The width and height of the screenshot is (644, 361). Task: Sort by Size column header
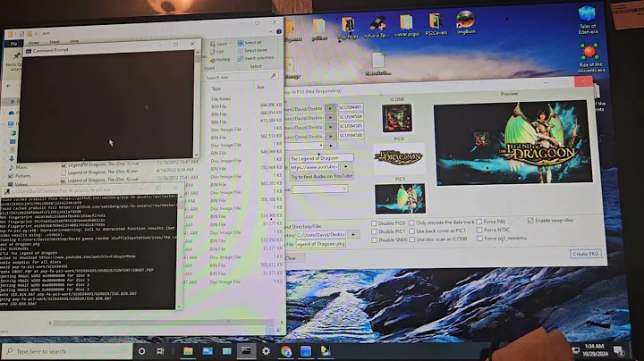tap(260, 87)
